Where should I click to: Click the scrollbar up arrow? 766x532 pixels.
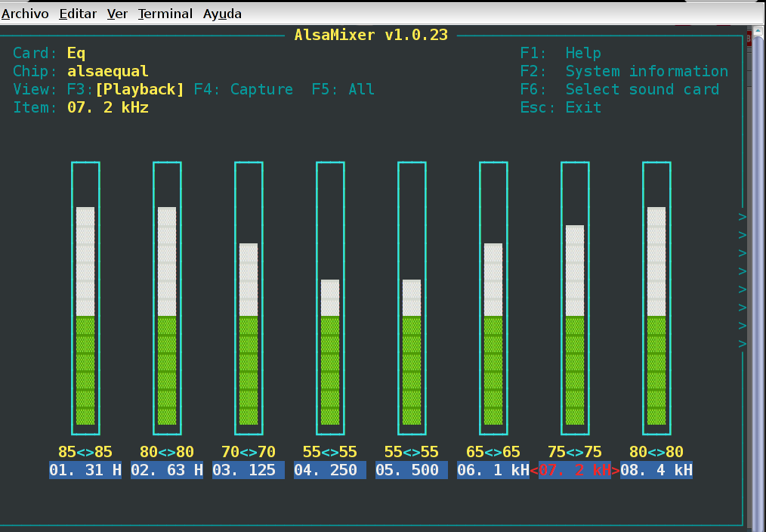[758, 31]
